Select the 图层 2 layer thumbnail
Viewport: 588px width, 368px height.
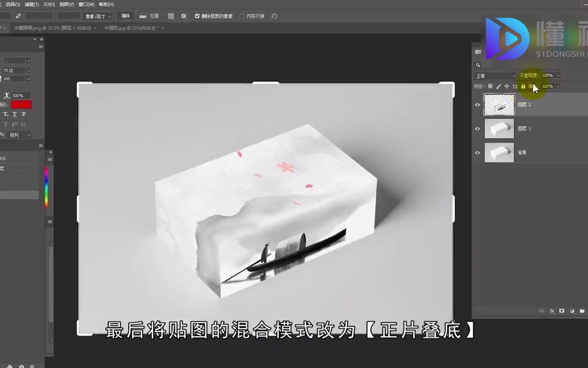click(499, 105)
